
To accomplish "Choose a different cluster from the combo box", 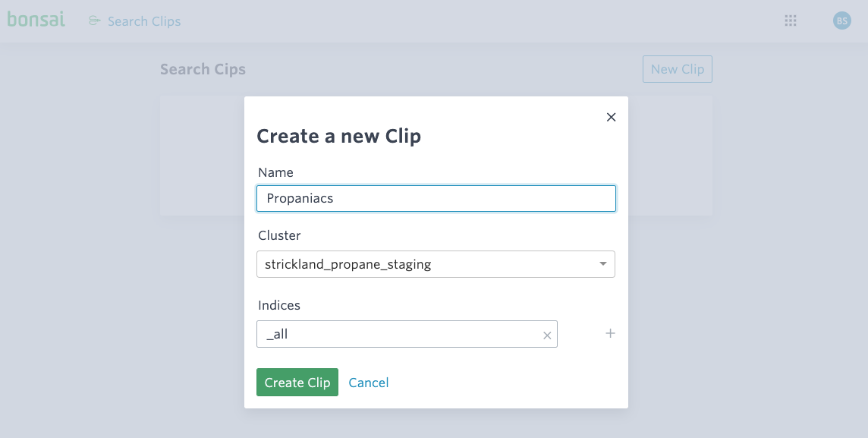I will coord(436,263).
